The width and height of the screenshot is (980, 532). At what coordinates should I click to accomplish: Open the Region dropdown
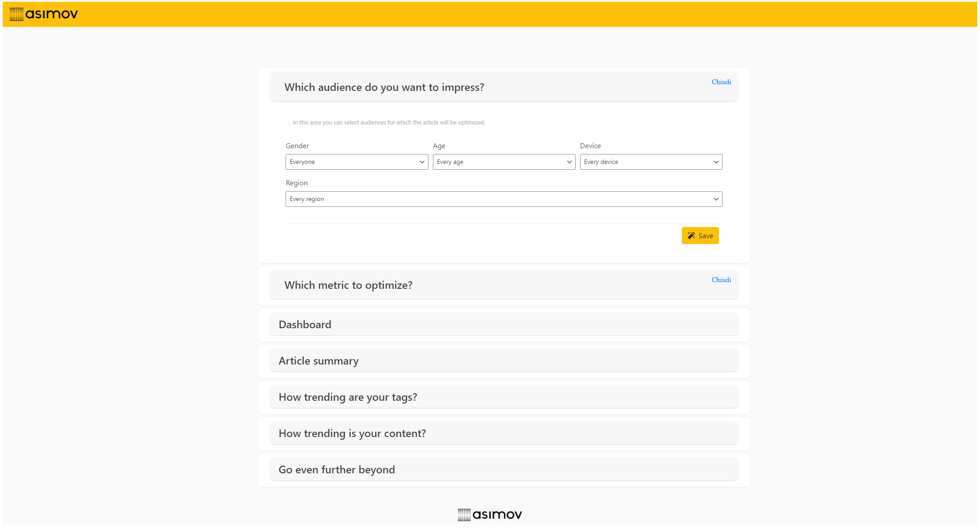pos(504,199)
